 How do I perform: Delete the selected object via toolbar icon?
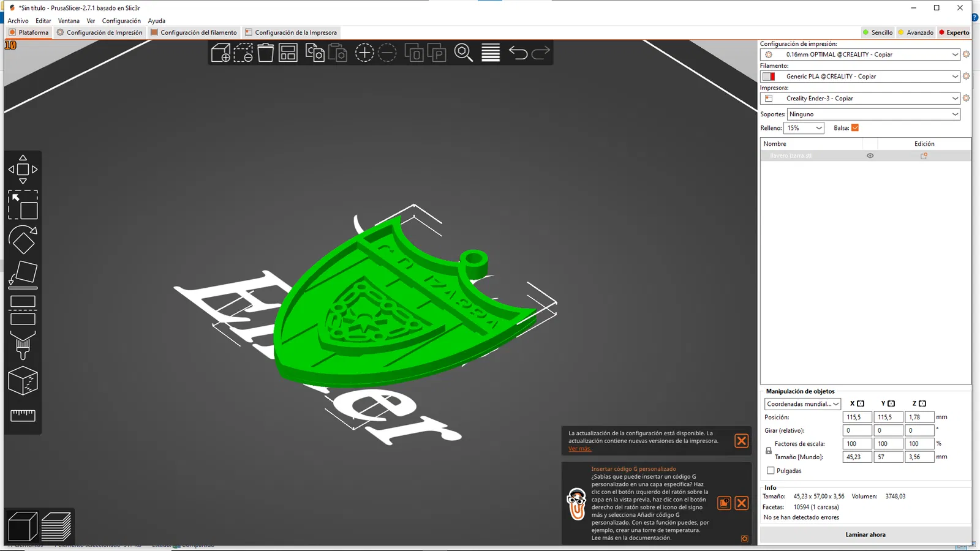click(243, 53)
